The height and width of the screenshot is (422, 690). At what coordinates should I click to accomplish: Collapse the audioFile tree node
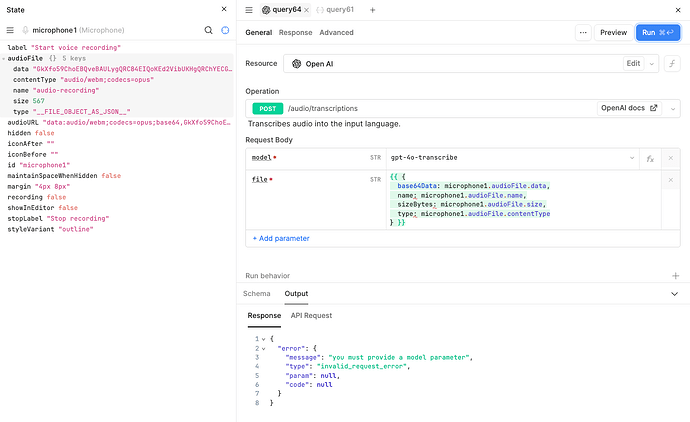tap(4, 59)
